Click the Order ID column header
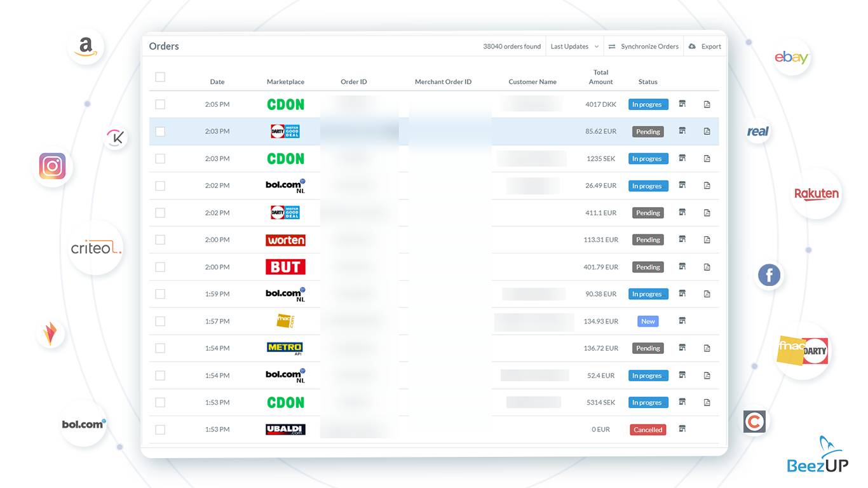 pyautogui.click(x=354, y=82)
